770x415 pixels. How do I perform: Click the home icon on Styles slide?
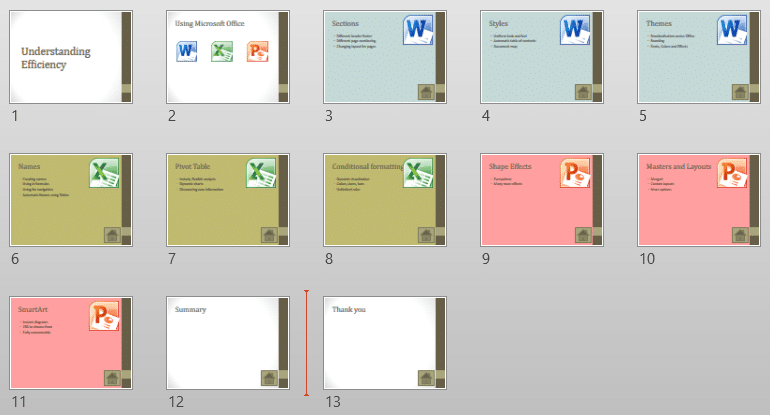pos(583,93)
